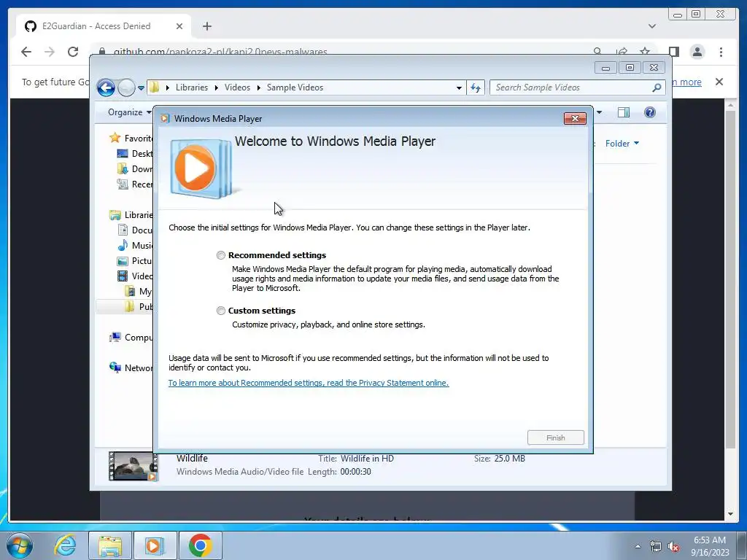Launch Internet Explorer from taskbar
This screenshot has width=747, height=560.
pyautogui.click(x=64, y=545)
